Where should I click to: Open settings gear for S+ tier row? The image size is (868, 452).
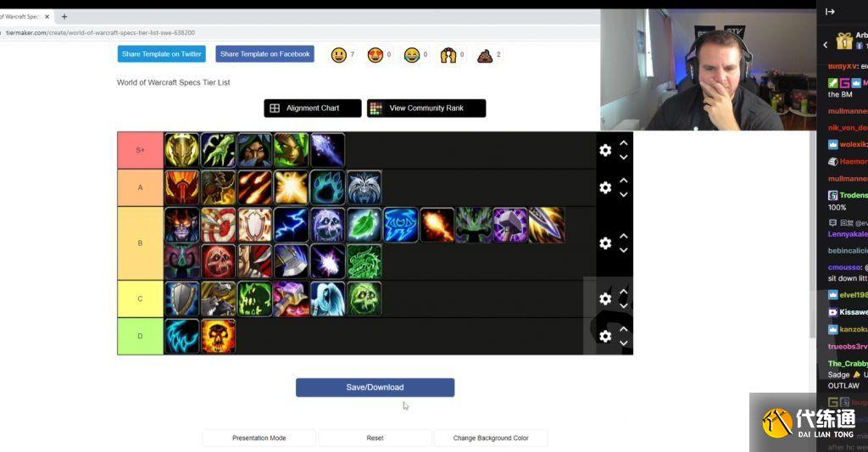(605, 150)
